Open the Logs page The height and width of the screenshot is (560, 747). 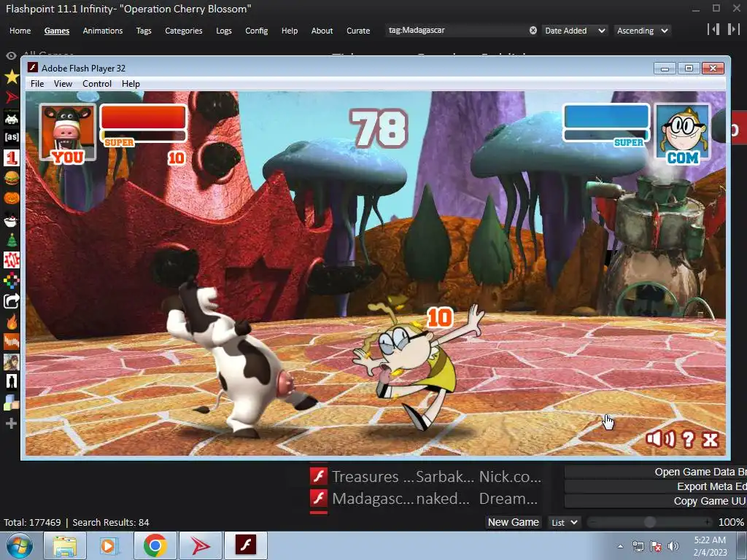point(223,31)
